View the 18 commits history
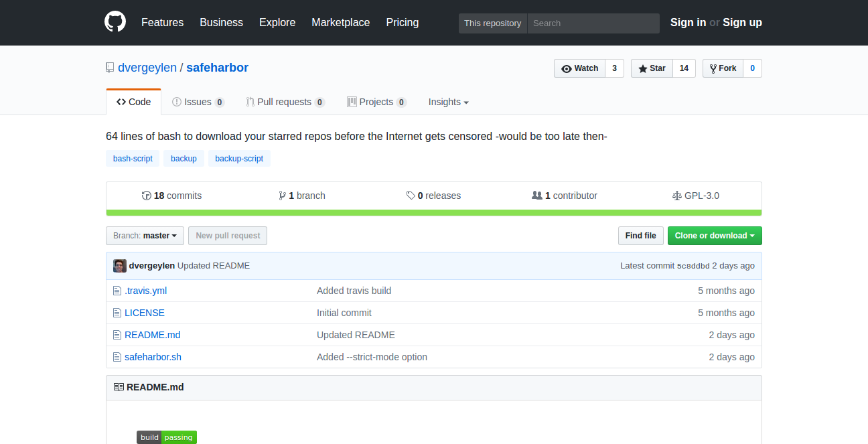This screenshot has height=444, width=868. (x=171, y=196)
